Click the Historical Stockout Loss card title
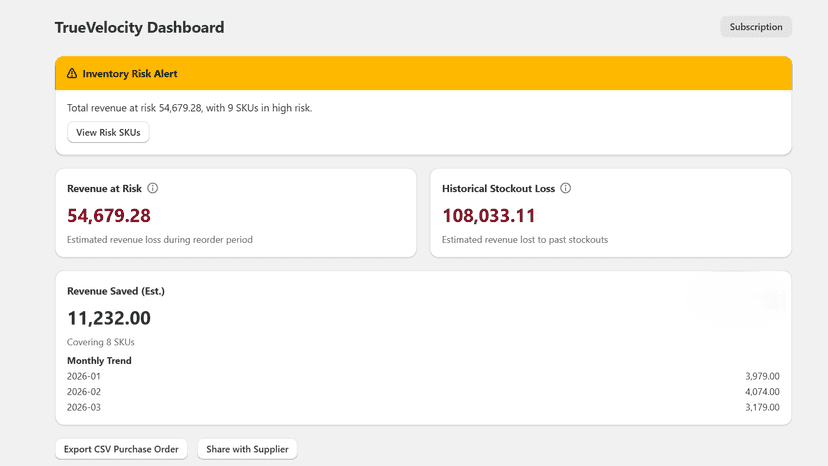Image resolution: width=828 pixels, height=466 pixels. pos(498,189)
